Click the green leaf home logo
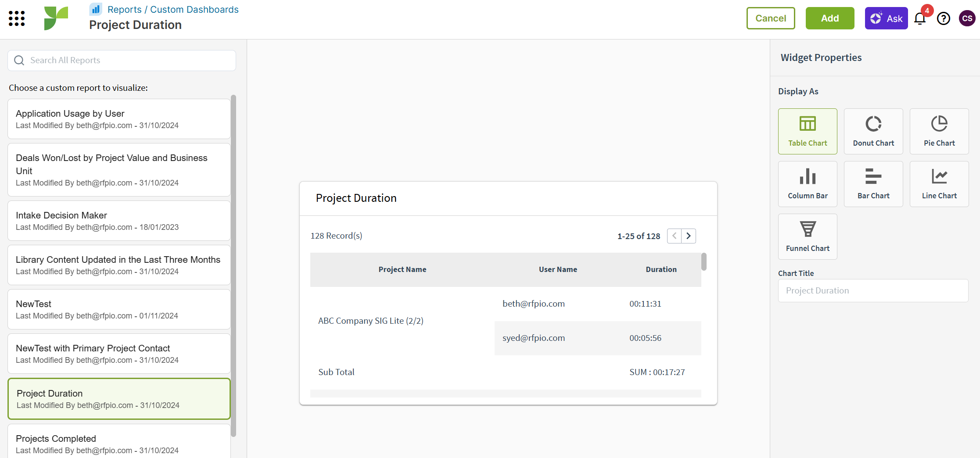 coord(56,18)
